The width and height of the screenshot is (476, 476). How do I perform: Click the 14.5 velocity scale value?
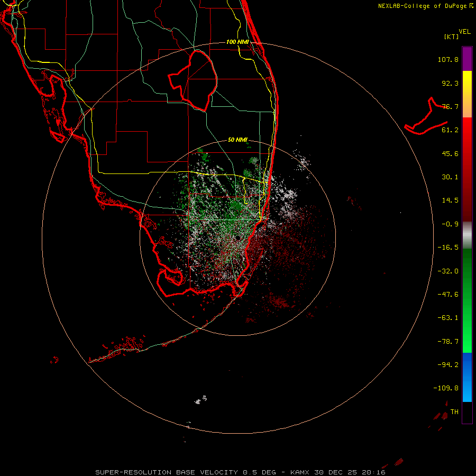coord(450,200)
